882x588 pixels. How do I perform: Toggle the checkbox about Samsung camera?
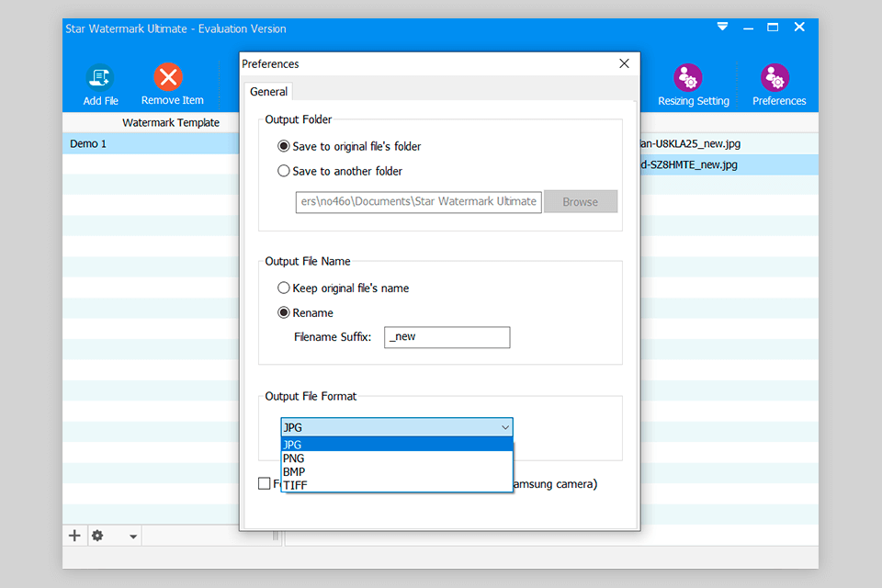click(265, 483)
